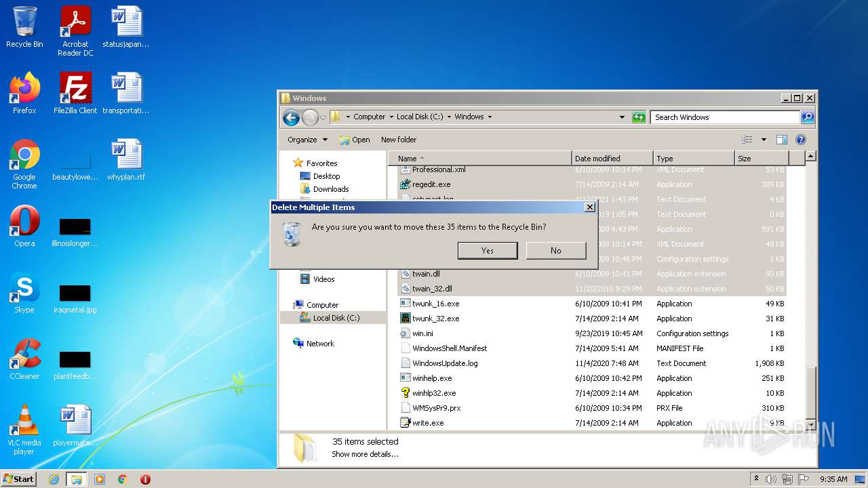
Task: Click the search magnifier icon
Action: point(808,117)
